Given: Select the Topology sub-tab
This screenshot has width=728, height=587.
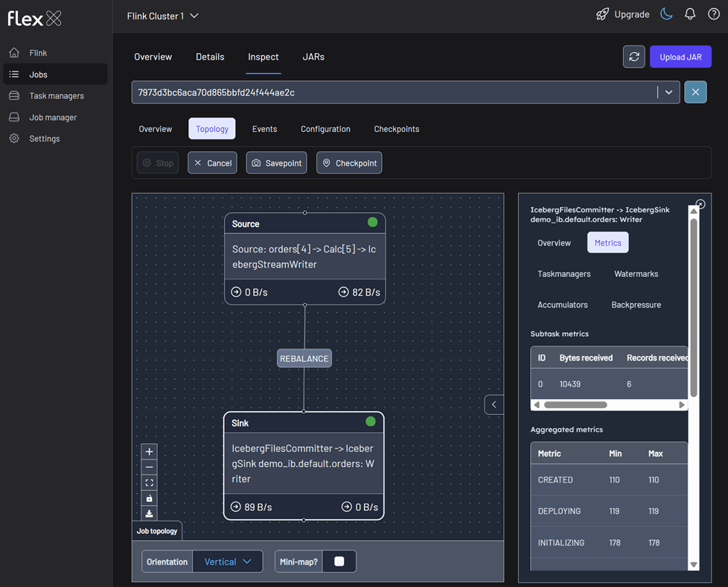Looking at the screenshot, I should [x=212, y=129].
